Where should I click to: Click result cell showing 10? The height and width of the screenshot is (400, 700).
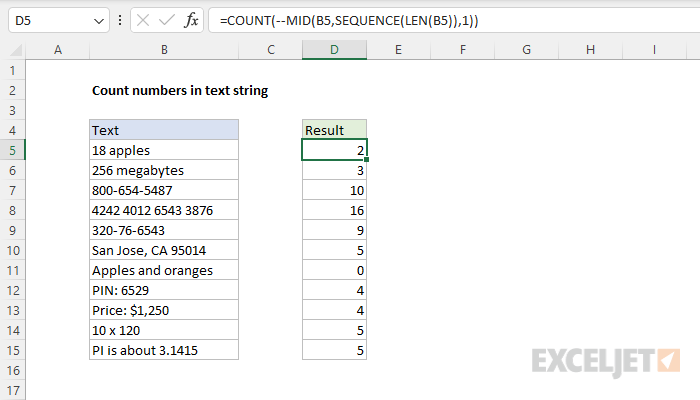click(x=334, y=190)
